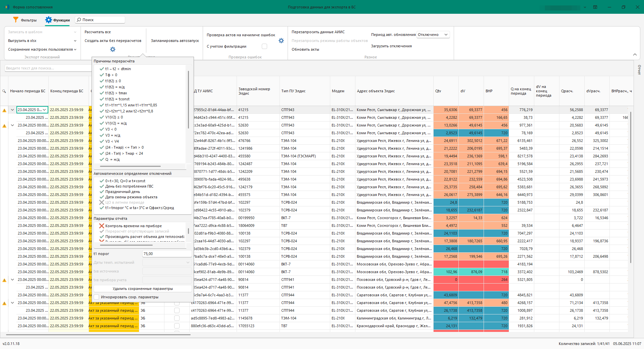Viewport: 644px width, 349px height.
Task: Click the warning triangle in the first table row
Action: click(x=4, y=110)
